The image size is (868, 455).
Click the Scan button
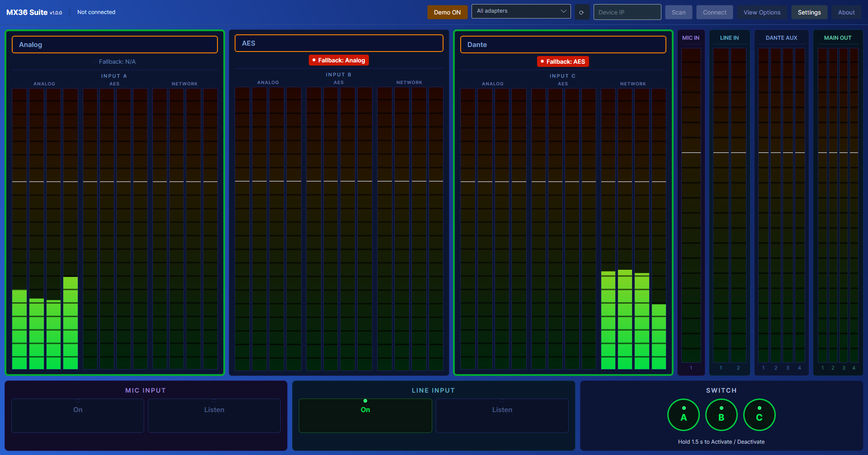pyautogui.click(x=678, y=12)
